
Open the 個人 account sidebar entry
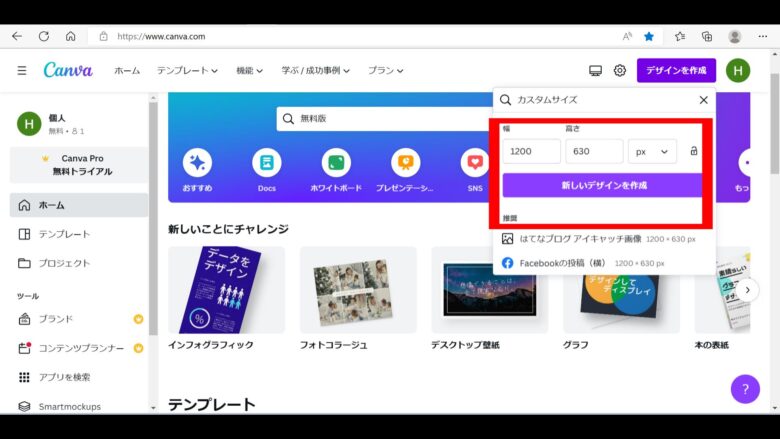click(80, 124)
